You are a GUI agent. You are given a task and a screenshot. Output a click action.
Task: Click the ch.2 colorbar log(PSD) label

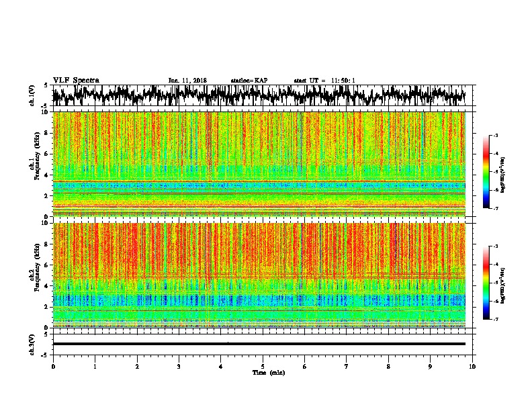click(502, 285)
